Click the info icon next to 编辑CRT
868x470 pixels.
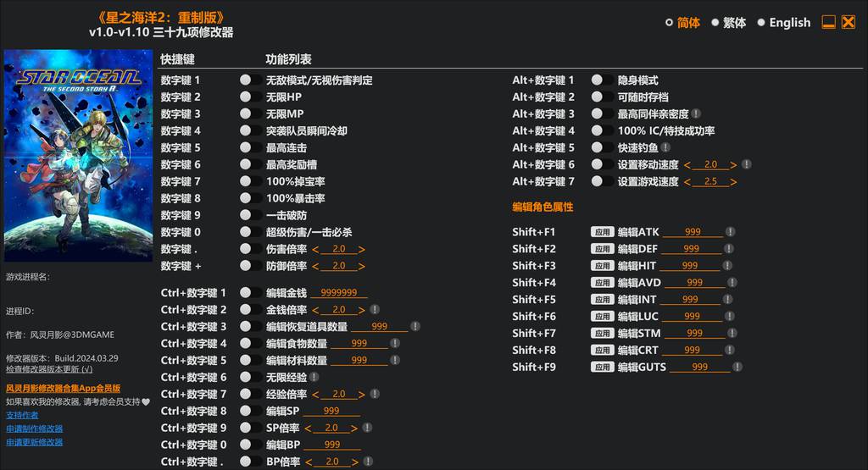(730, 350)
